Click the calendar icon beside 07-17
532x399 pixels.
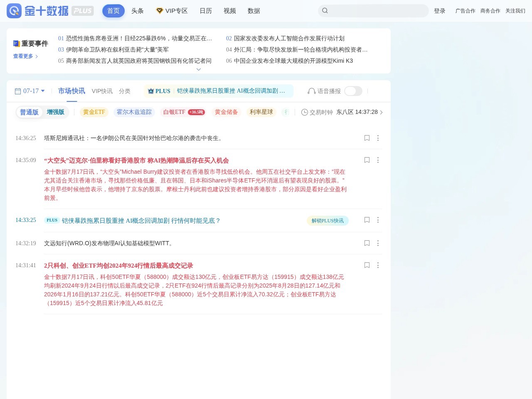[18, 91]
